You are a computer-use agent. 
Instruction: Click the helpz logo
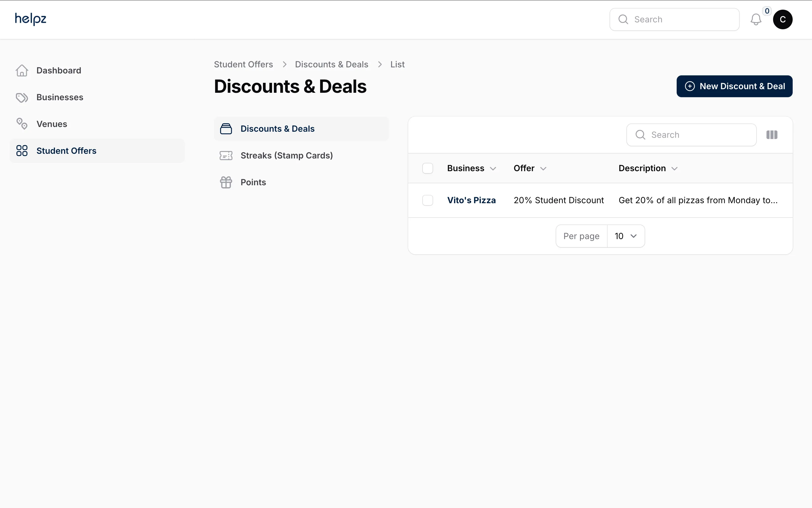tap(30, 19)
